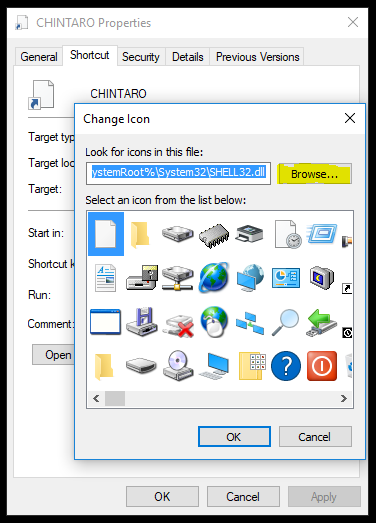Click OK in CHINTARO Properties window
The height and width of the screenshot is (523, 376).
(162, 496)
